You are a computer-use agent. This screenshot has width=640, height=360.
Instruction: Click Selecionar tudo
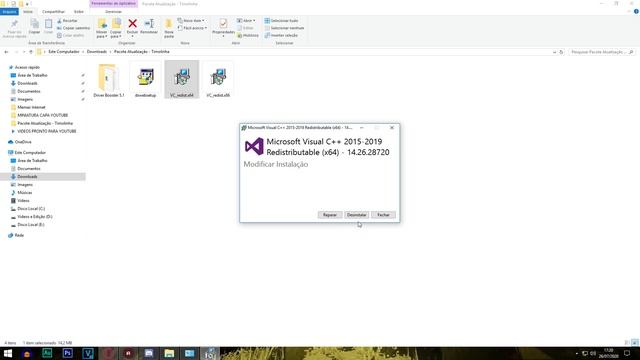[x=281, y=20]
